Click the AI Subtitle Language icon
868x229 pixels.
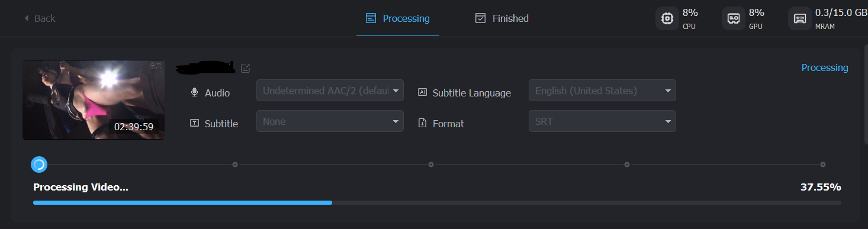click(x=422, y=92)
